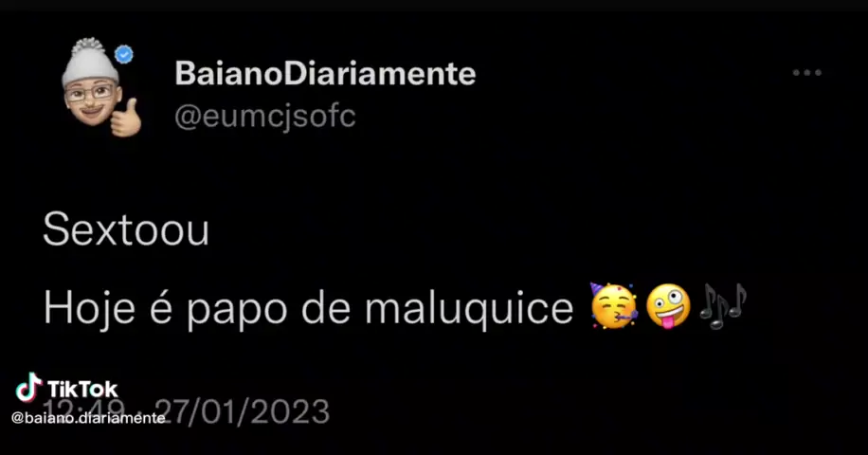Viewport: 868px width, 455px height.
Task: Click the 12:49 post timestamp
Action: tap(84, 412)
